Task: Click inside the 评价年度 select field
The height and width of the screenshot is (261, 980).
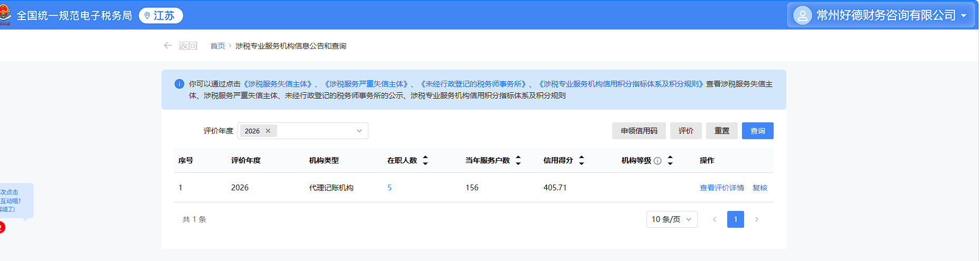Action: pyautogui.click(x=303, y=131)
